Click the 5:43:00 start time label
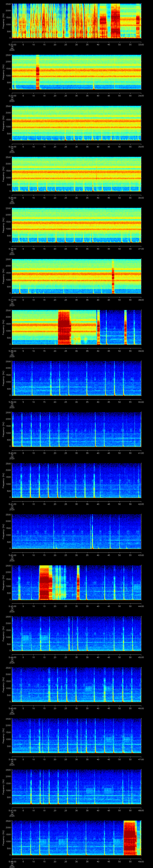Viewport: 153px width, 868px height. coord(12,606)
